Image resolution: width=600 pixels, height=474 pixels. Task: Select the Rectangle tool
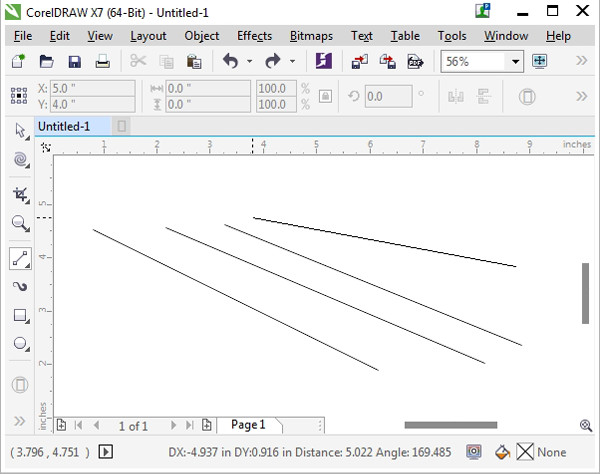pos(20,316)
